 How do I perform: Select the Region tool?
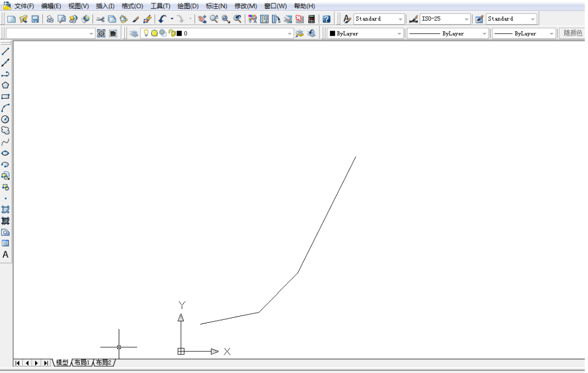tap(5, 232)
